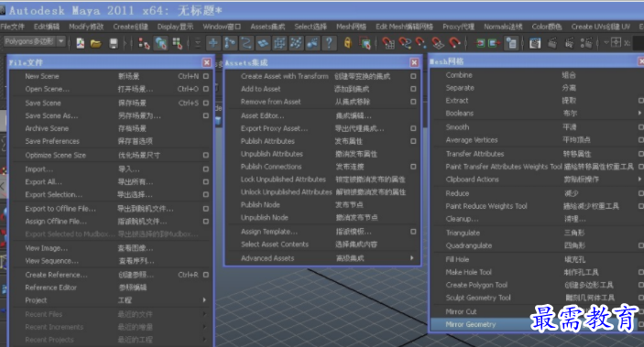
Task: Enable the snap to points magnet icon
Action: 421,43
